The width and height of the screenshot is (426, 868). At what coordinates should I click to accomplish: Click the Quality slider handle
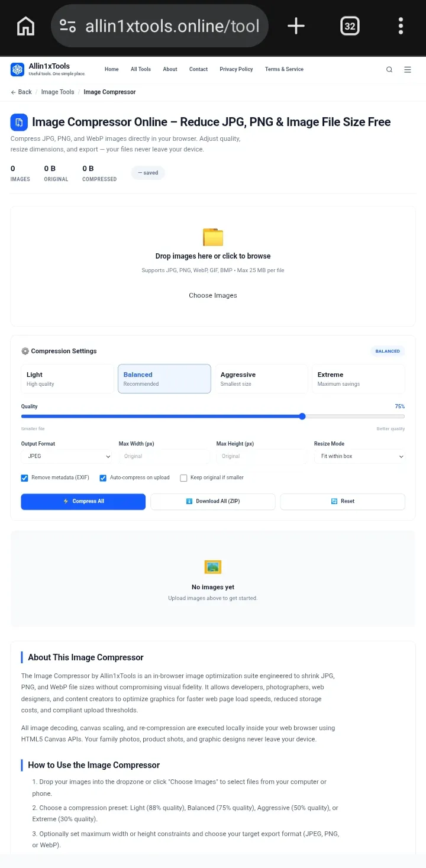(302, 417)
